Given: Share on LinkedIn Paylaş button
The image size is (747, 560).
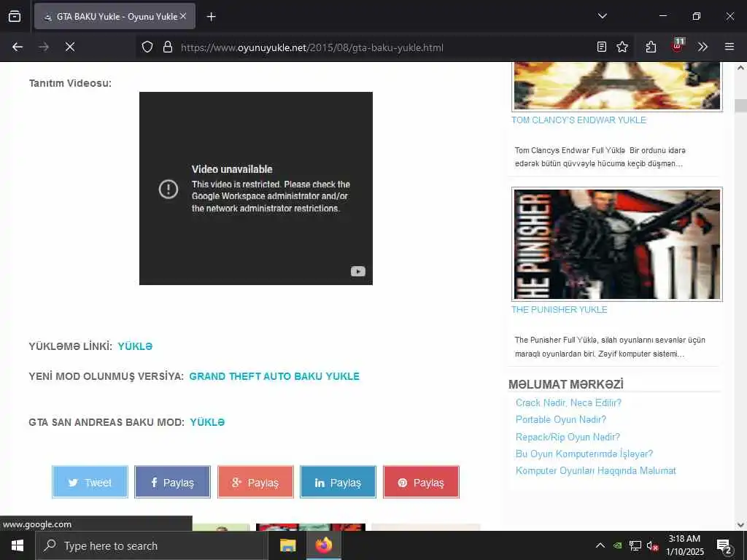Looking at the screenshot, I should [338, 482].
